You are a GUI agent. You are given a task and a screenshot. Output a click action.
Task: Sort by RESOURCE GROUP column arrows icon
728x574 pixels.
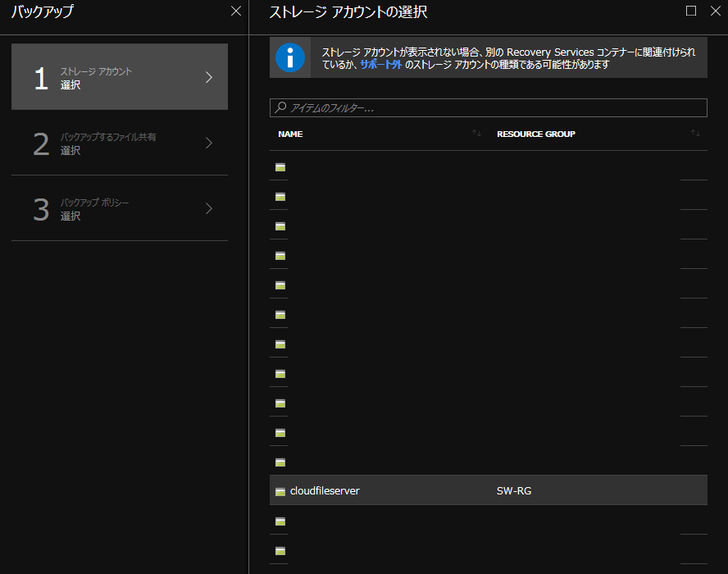[695, 133]
